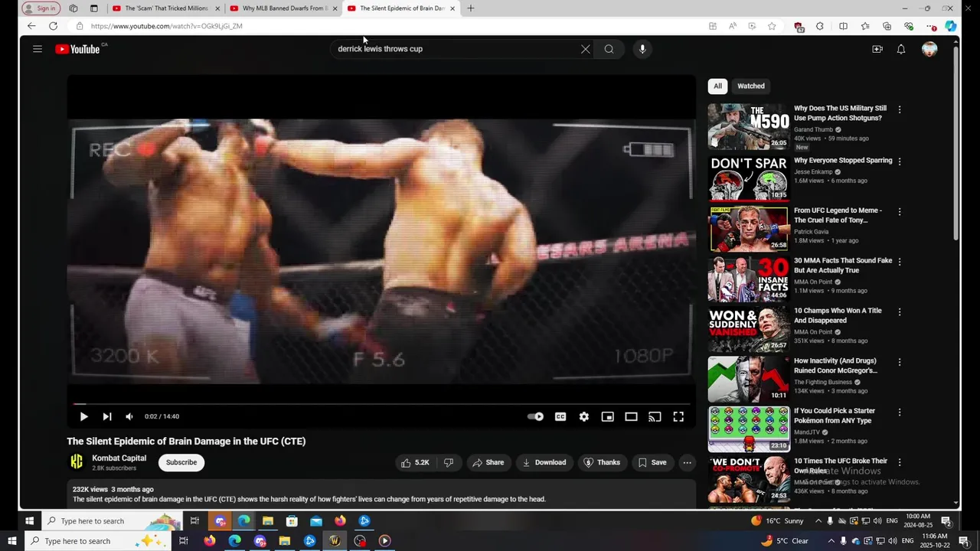This screenshot has height=551, width=980.
Task: Save the video to a playlist
Action: (652, 462)
